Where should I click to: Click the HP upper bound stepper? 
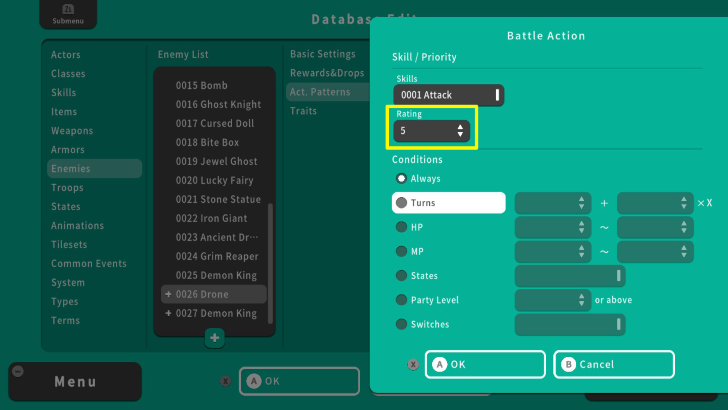click(655, 227)
